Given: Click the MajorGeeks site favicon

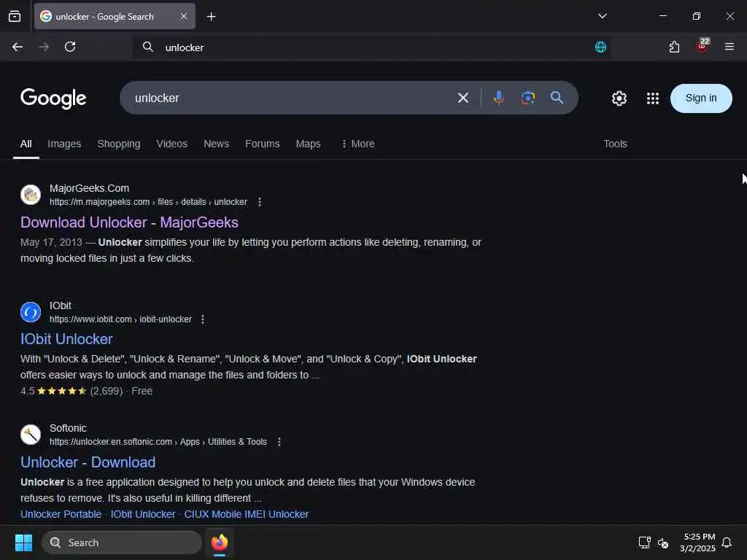Looking at the screenshot, I should pyautogui.click(x=31, y=195).
